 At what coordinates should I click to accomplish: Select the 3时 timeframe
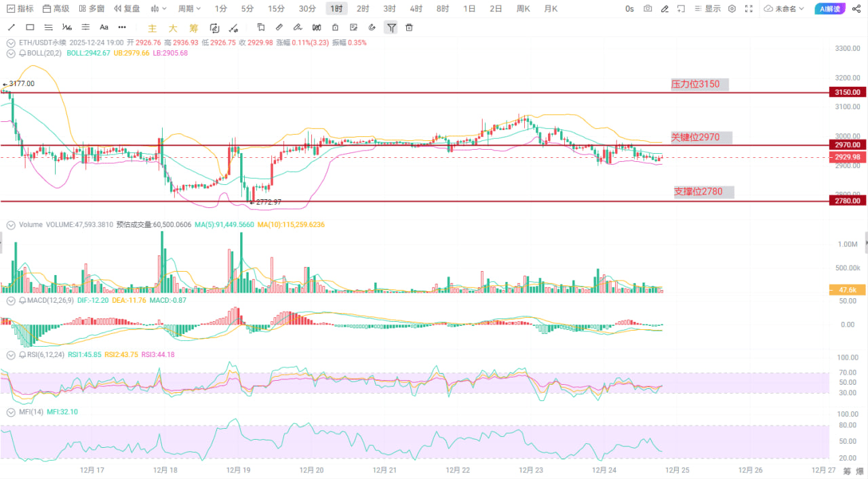(x=389, y=9)
